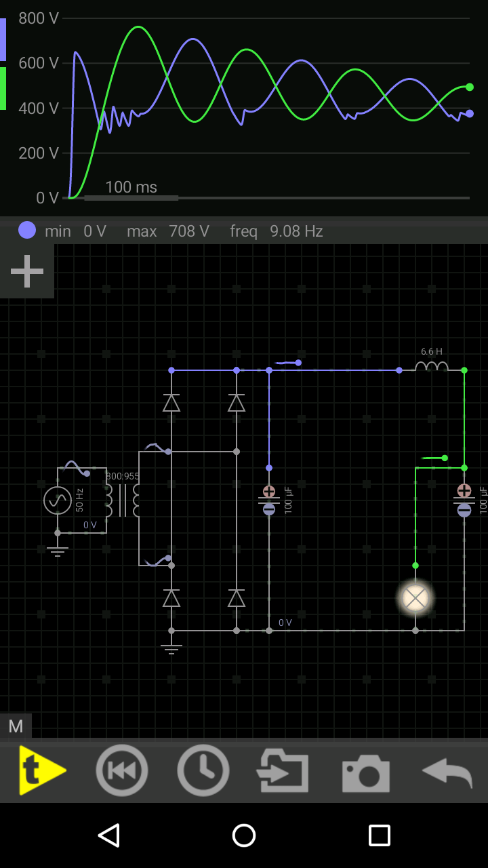
Task: Take a screenshot with the camera icon
Action: coord(366,772)
